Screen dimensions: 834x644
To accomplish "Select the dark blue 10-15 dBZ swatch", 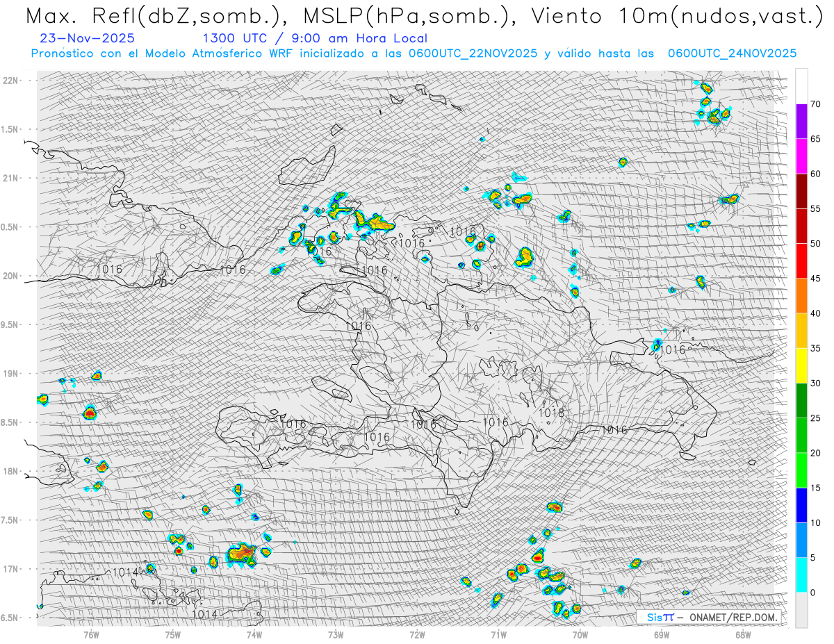I will (801, 505).
